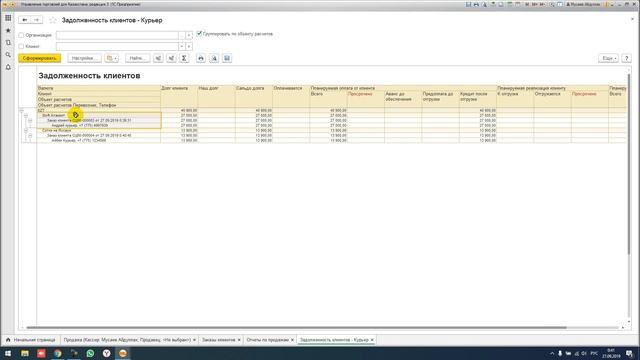
Task: Open the Клиент field dropdown arrow
Action: click(x=189, y=47)
